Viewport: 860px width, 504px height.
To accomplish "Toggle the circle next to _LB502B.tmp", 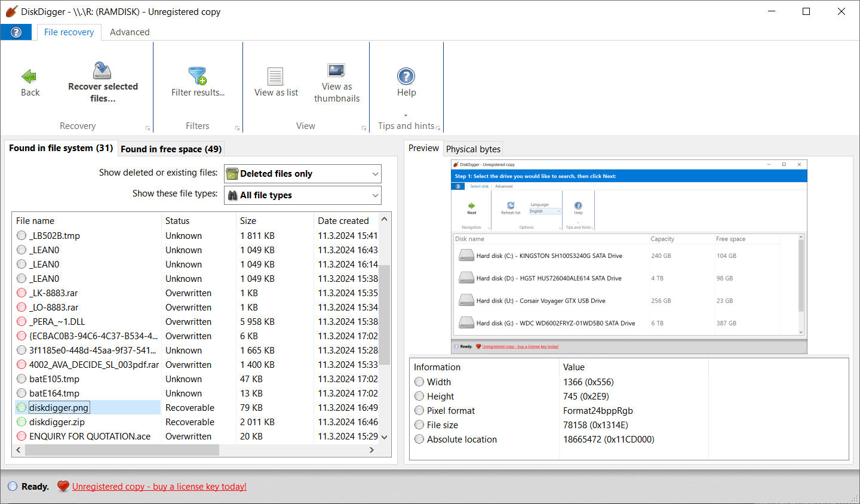I will click(x=21, y=236).
